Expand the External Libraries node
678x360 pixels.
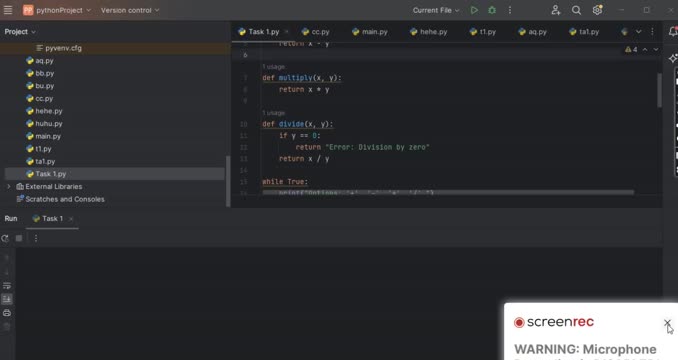8,187
